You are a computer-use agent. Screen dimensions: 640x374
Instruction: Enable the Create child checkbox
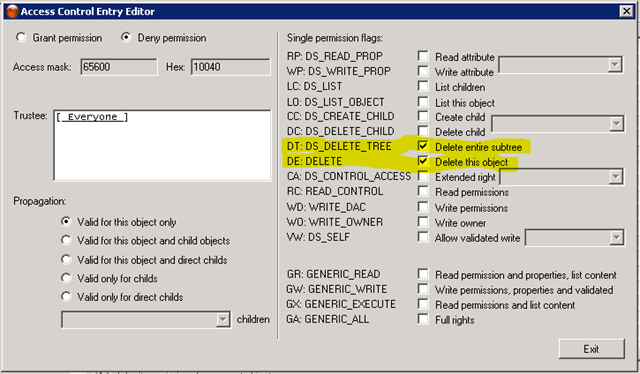click(x=423, y=116)
